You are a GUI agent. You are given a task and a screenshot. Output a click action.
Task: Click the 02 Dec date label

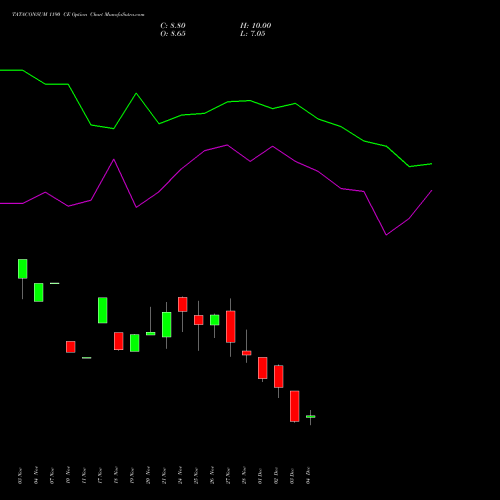pos(276,476)
